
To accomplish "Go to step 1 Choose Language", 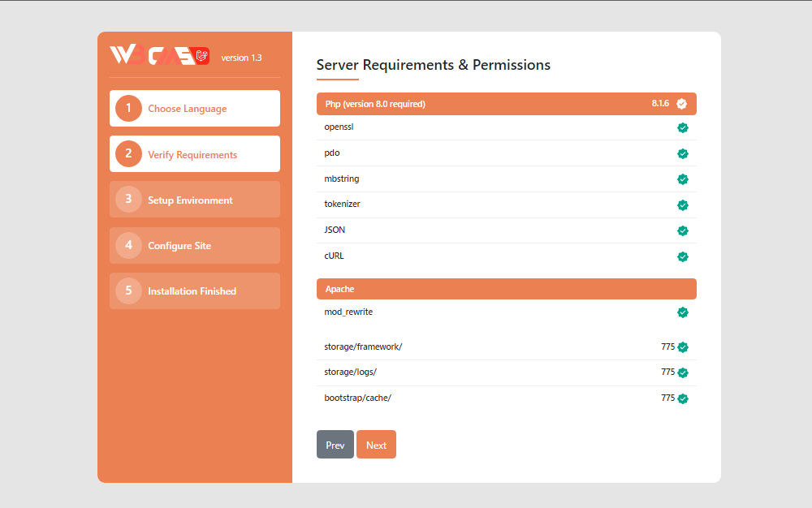I will coord(195,109).
